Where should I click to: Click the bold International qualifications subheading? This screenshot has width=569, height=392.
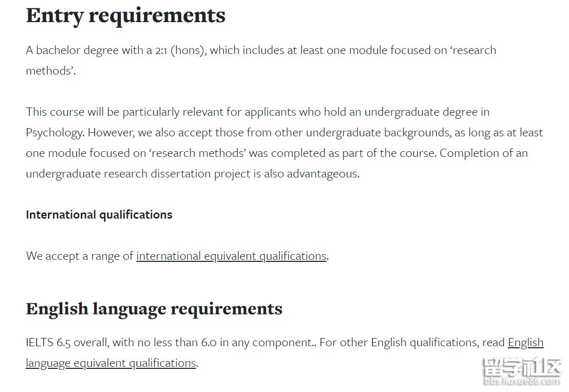[99, 215]
